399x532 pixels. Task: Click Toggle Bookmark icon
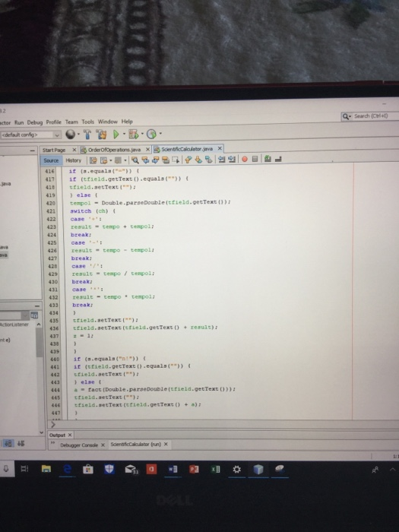[x=209, y=160]
